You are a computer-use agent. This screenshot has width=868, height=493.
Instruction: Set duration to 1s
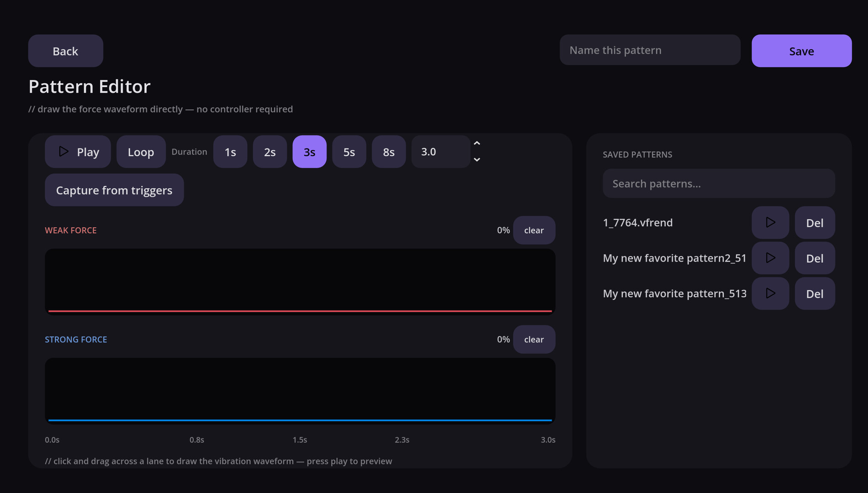coord(230,152)
